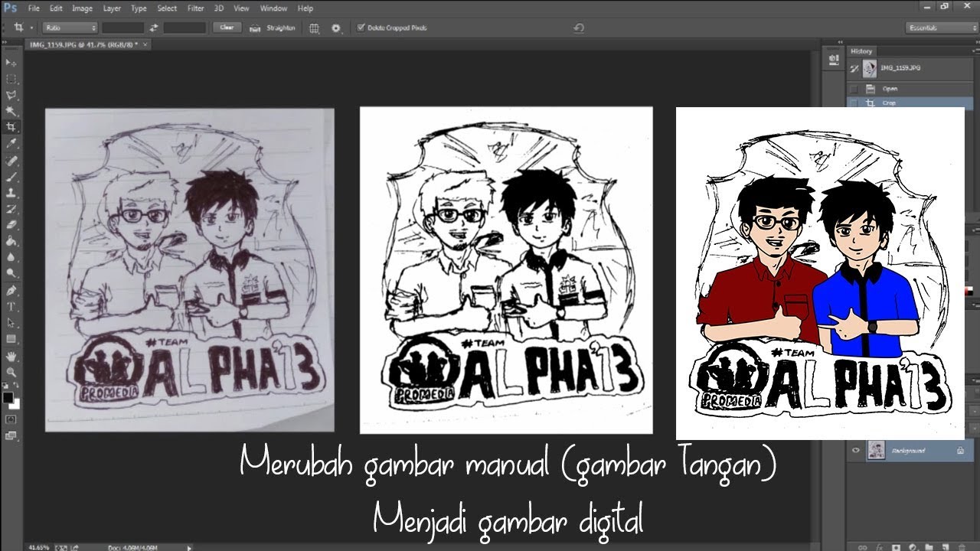
Task: Click the Clear button in options bar
Action: tap(227, 28)
